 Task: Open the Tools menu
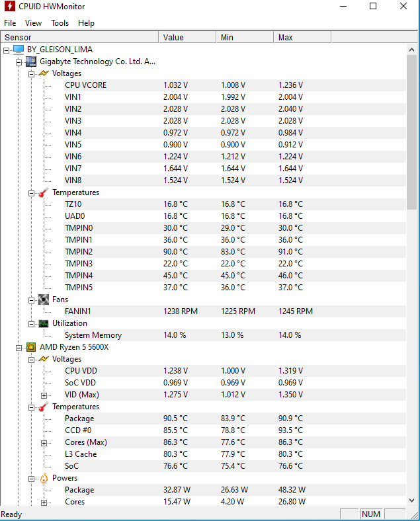coord(60,23)
